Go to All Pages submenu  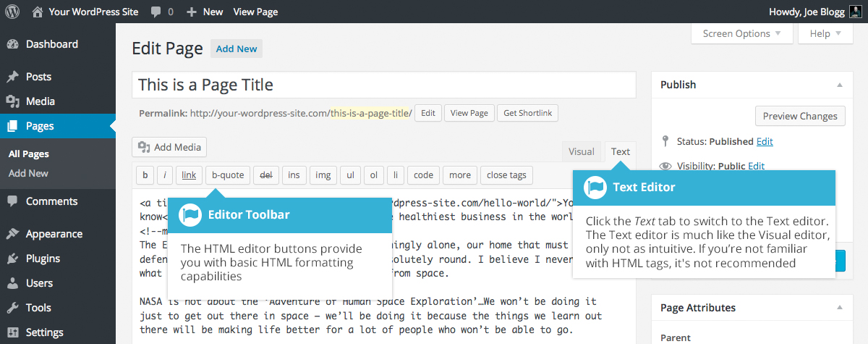29,154
